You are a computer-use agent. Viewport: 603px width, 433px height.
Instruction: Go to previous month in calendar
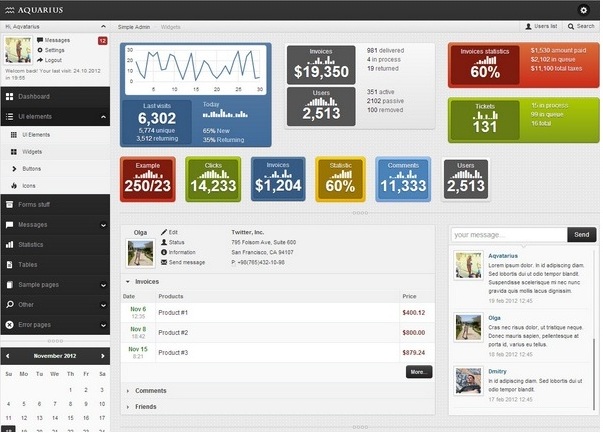tap(7, 356)
